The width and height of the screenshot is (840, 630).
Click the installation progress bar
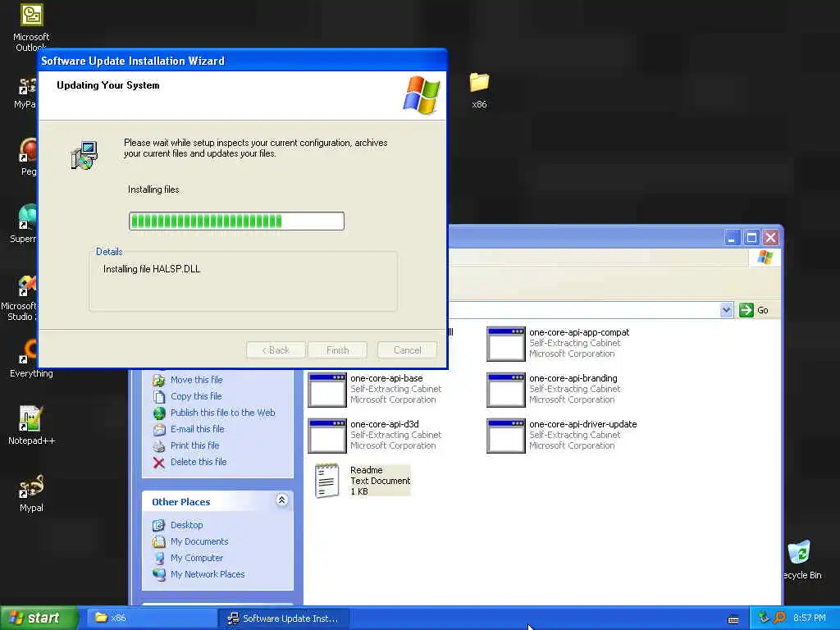point(236,221)
